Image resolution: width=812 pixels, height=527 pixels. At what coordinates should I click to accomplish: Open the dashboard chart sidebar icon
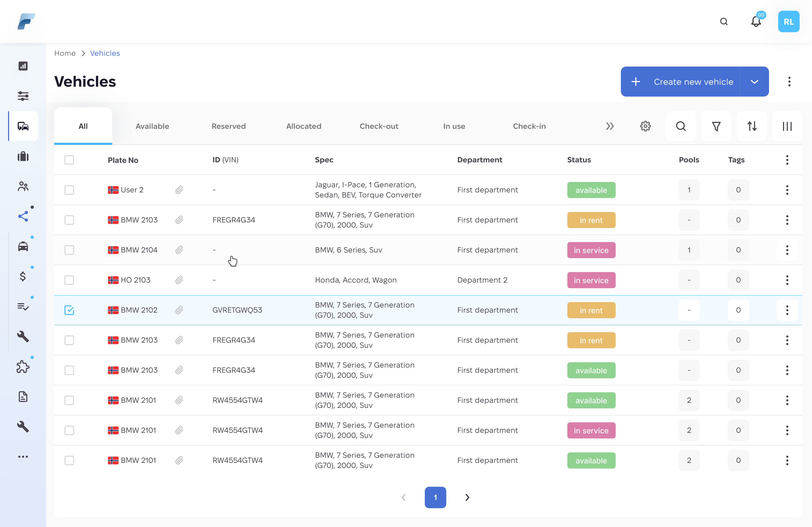(23, 66)
